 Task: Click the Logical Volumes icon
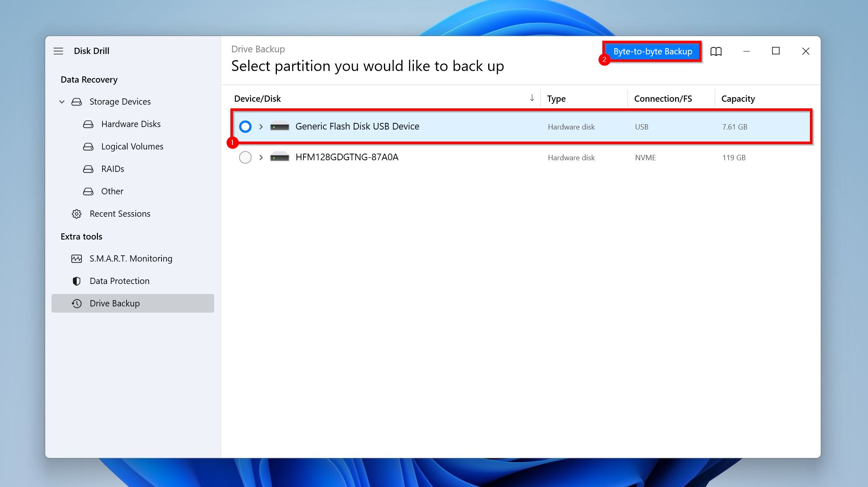pyautogui.click(x=88, y=146)
